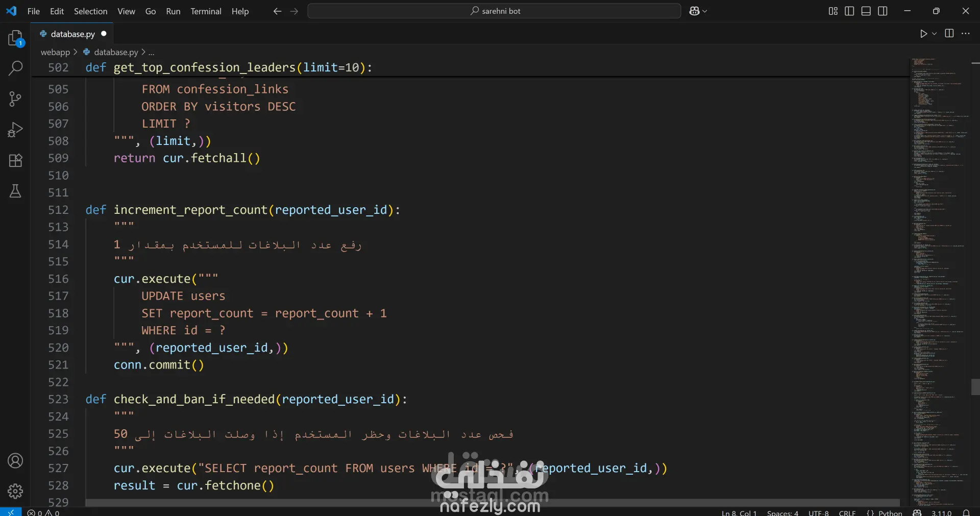This screenshot has height=516, width=980.
Task: Open the Extensions view
Action: coord(15,160)
